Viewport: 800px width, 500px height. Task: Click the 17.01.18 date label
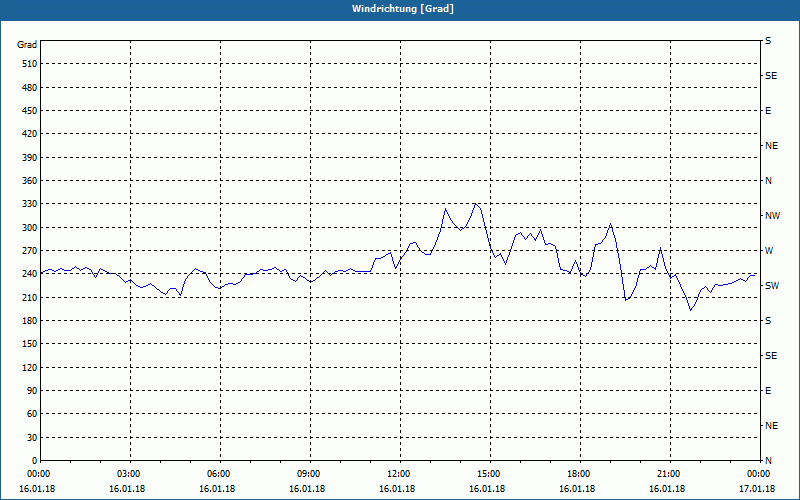[x=757, y=489]
